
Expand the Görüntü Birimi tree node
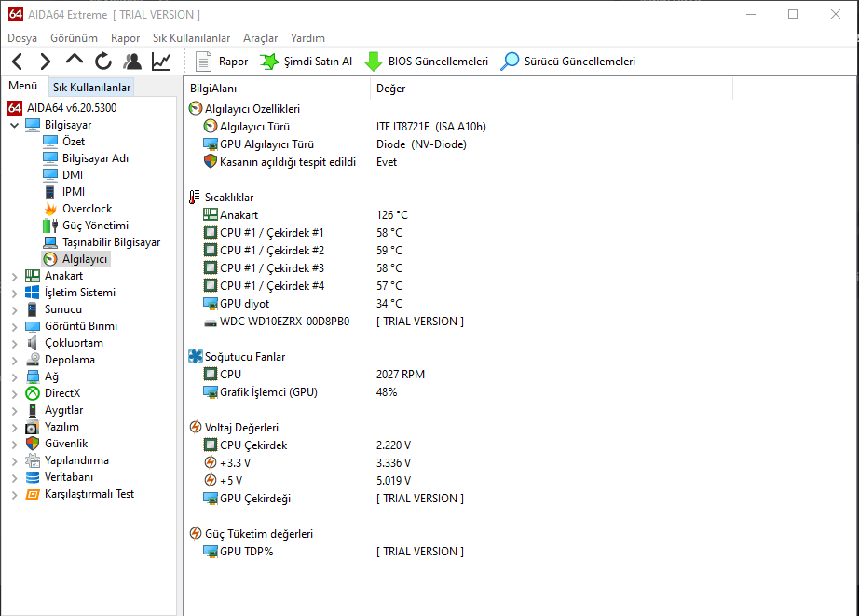(15, 327)
